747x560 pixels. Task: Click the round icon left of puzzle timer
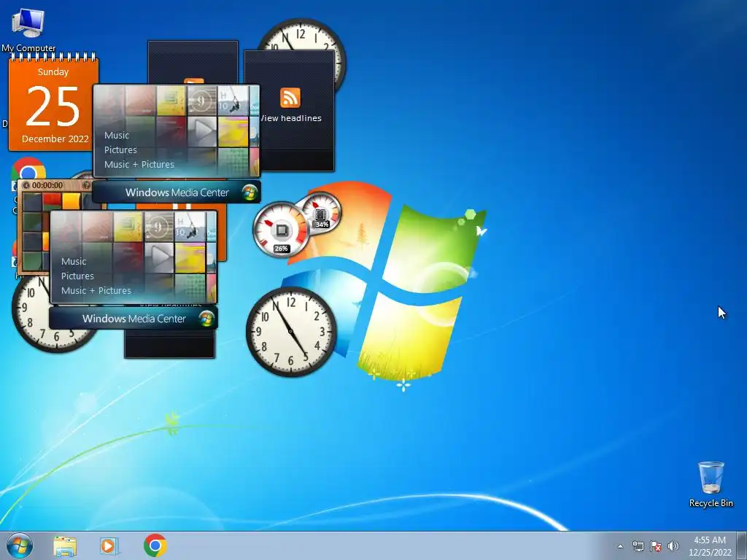tap(26, 185)
